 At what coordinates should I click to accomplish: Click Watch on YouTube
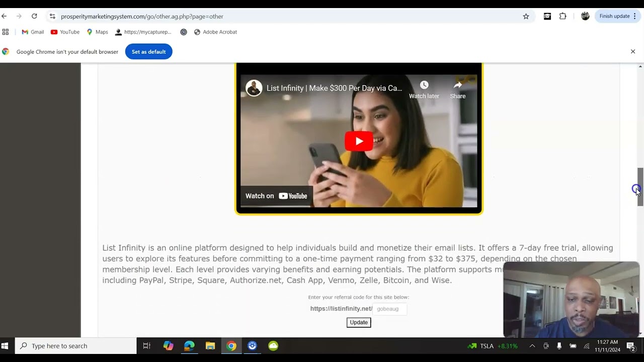(276, 196)
